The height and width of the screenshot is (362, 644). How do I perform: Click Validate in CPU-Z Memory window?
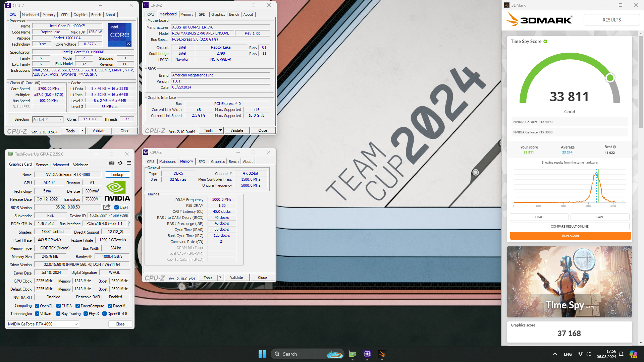(x=236, y=278)
